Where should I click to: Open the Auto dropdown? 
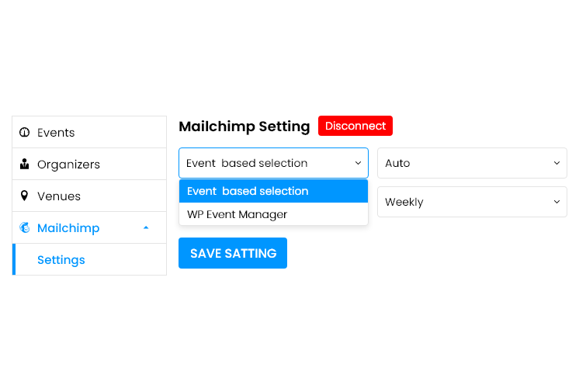click(472, 163)
